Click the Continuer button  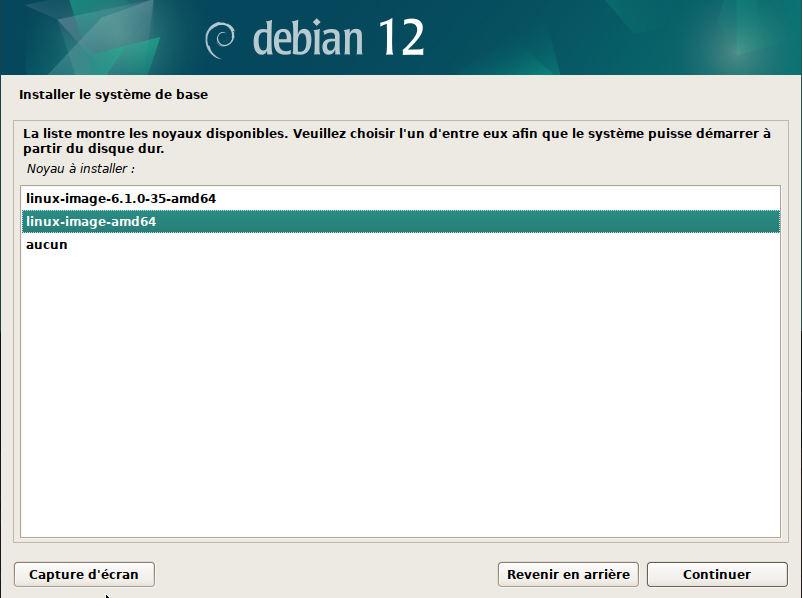(x=717, y=574)
